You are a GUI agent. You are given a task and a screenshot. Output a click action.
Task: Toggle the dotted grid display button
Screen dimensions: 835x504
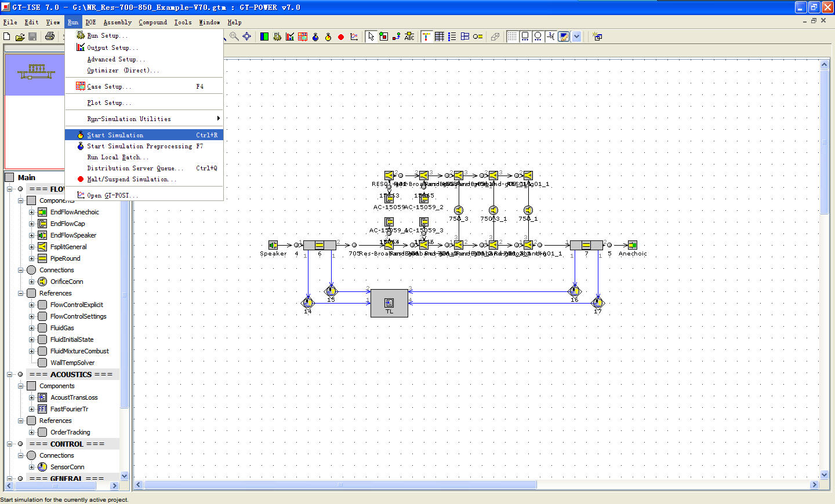pyautogui.click(x=513, y=36)
